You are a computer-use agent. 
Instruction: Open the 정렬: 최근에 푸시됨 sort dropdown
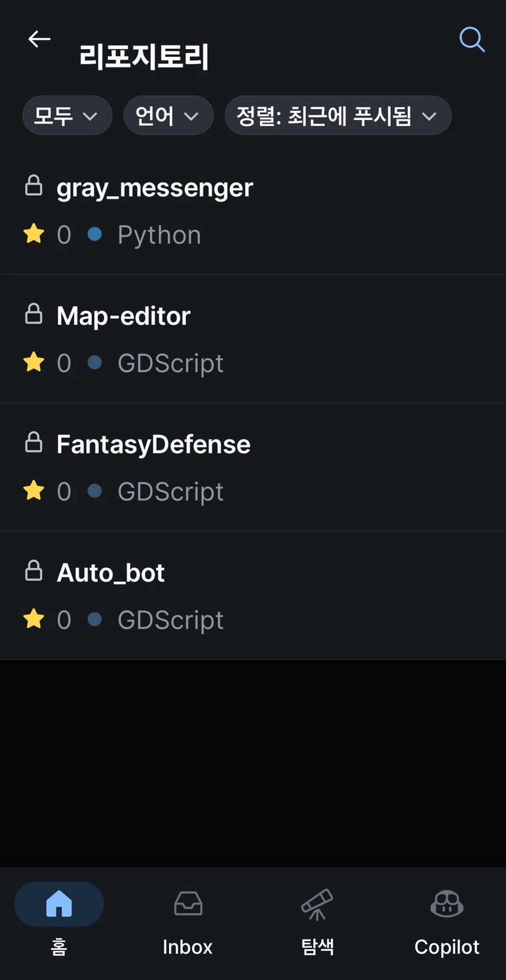pyautogui.click(x=338, y=115)
